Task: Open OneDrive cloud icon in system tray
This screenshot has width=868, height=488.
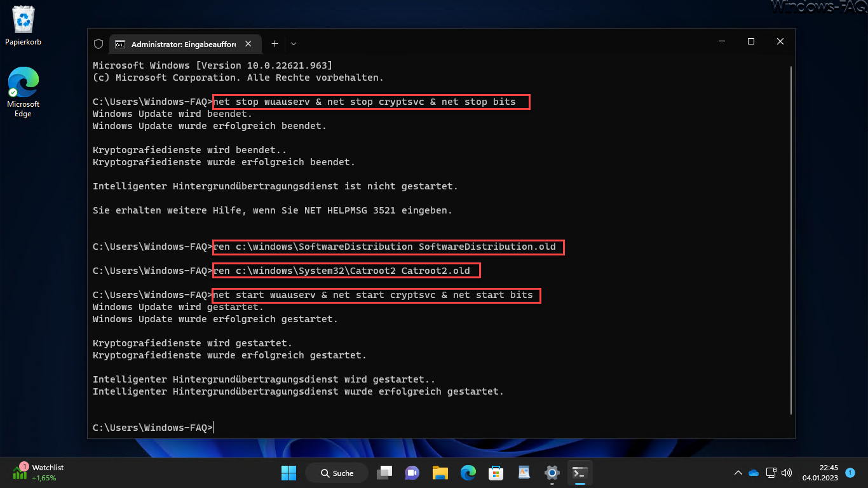Action: point(754,473)
